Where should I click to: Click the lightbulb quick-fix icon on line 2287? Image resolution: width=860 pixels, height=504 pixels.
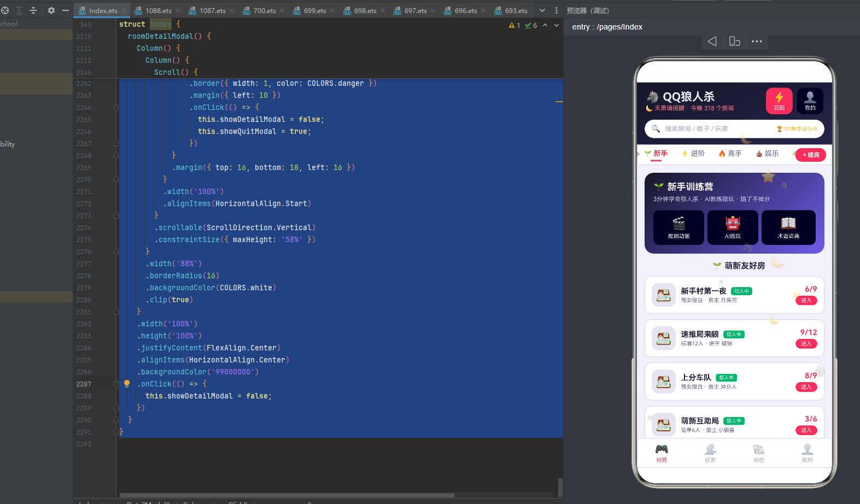127,384
